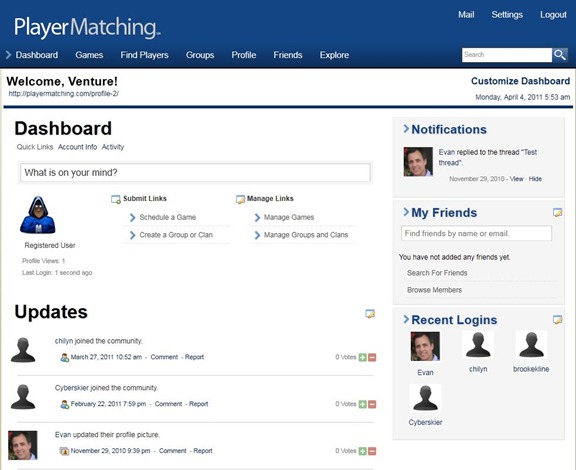Open Cyberskier's avatar in Recent Logins
Image resolution: width=576 pixels, height=470 pixels.
[425, 398]
